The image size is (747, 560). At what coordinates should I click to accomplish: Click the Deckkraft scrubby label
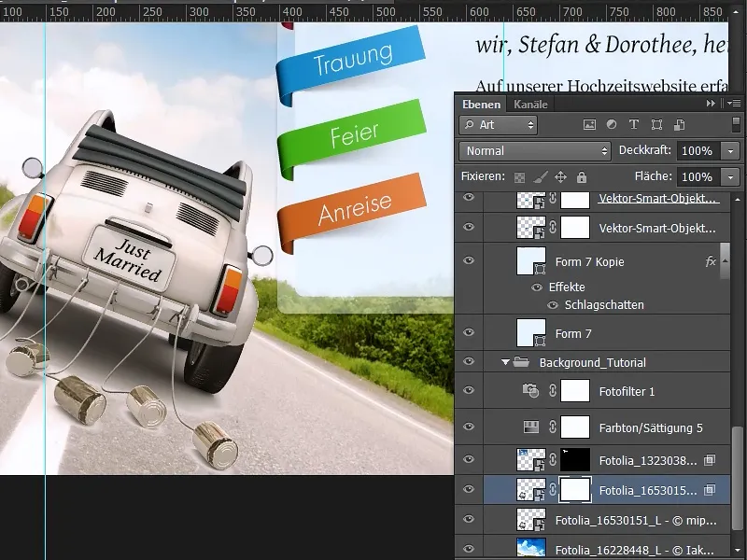tap(645, 150)
